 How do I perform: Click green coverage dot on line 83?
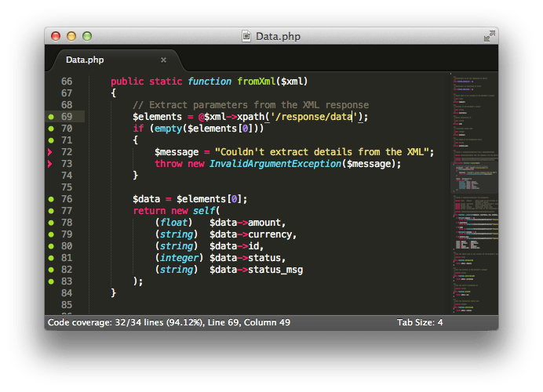click(x=51, y=281)
